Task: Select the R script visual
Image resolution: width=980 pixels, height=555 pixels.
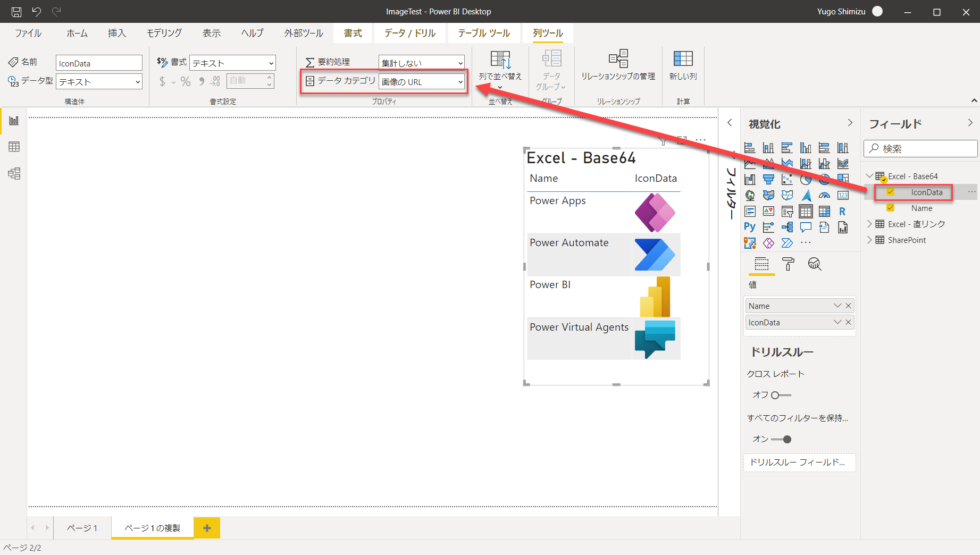Action: point(843,212)
